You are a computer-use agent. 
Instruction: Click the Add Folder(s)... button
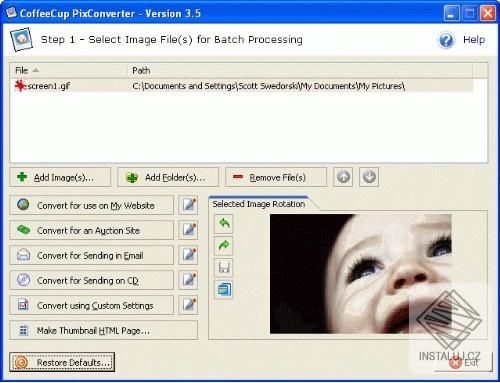click(x=168, y=177)
